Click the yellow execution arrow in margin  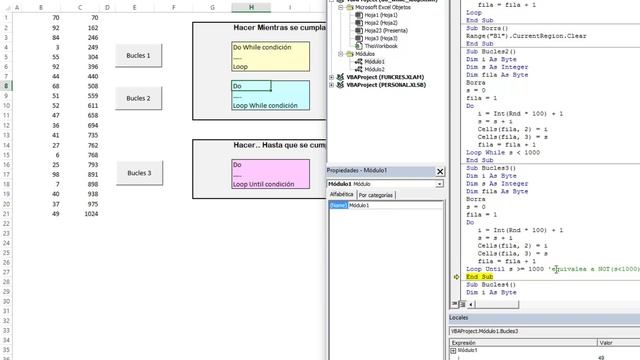click(456, 277)
